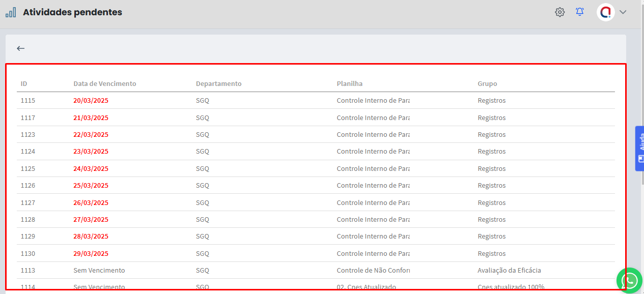This screenshot has height=294, width=644.
Task: Click the ID column header
Action: 24,83
